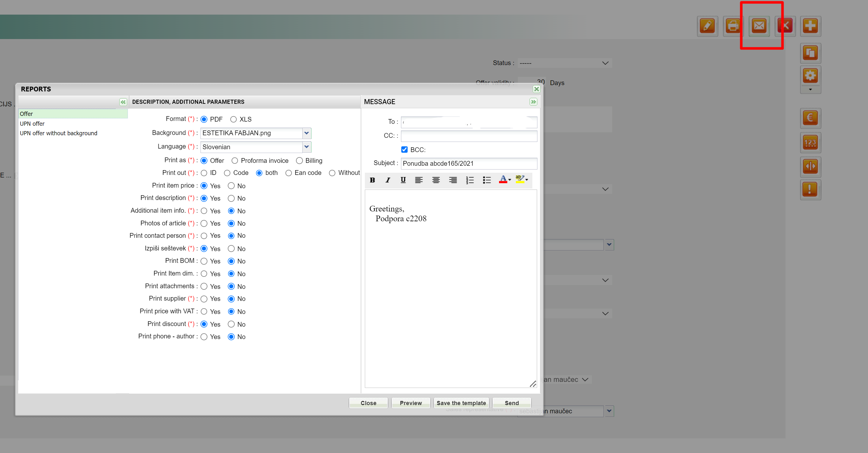Click the Preview button
The image size is (868, 453).
[411, 403]
